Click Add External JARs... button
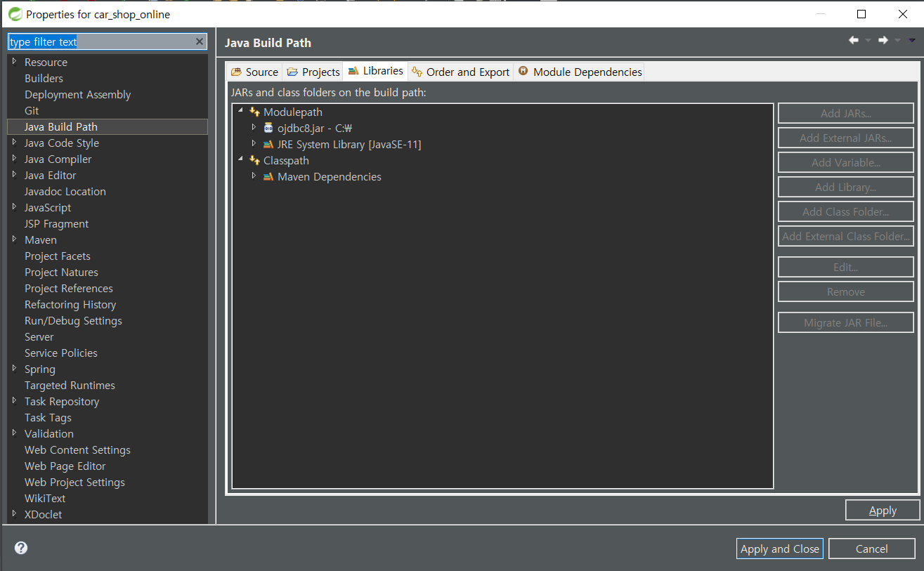Viewport: 924px width, 571px height. (x=846, y=138)
